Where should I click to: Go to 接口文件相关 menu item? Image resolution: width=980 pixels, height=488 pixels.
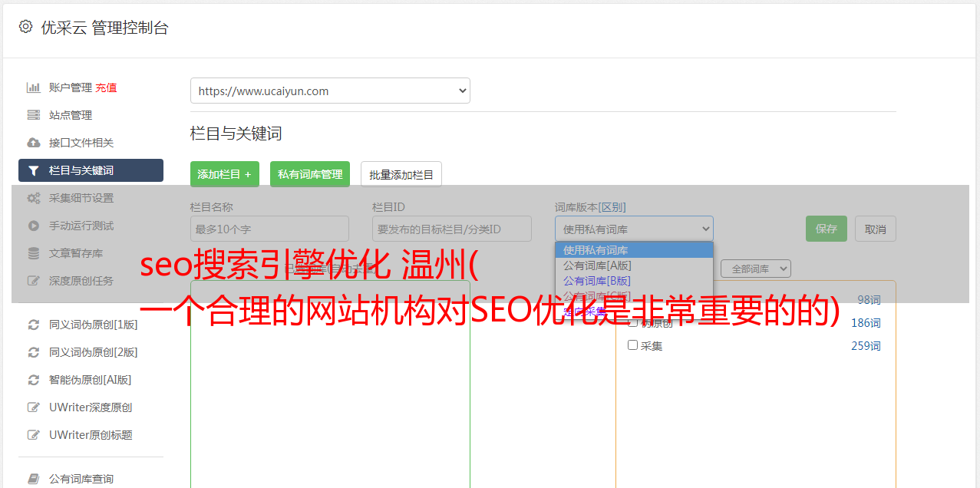[x=81, y=143]
